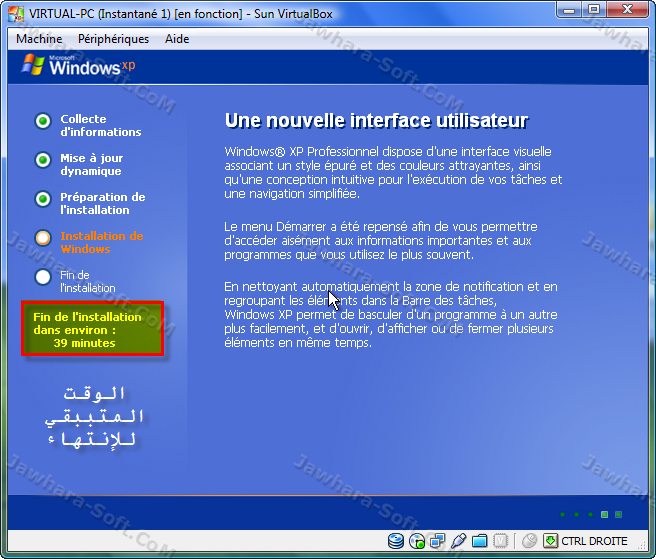The height and width of the screenshot is (559, 656).
Task: Click the mouse integration status icon
Action: [x=529, y=541]
